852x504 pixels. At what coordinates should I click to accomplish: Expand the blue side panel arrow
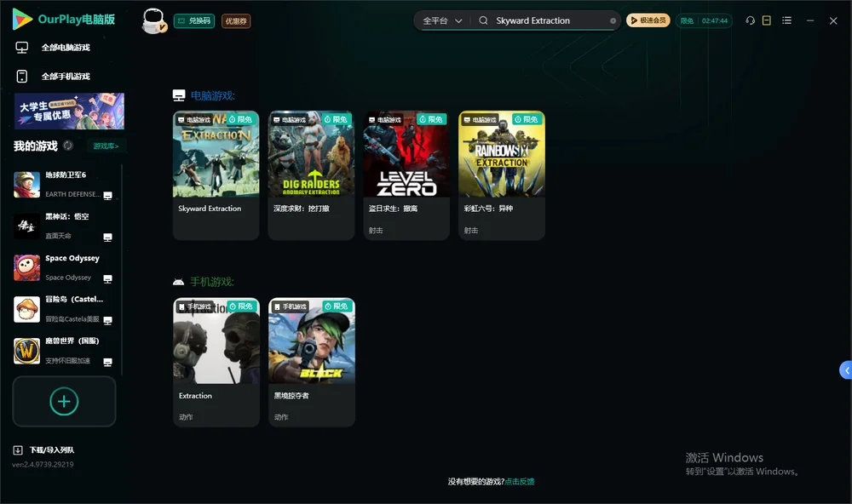point(846,370)
